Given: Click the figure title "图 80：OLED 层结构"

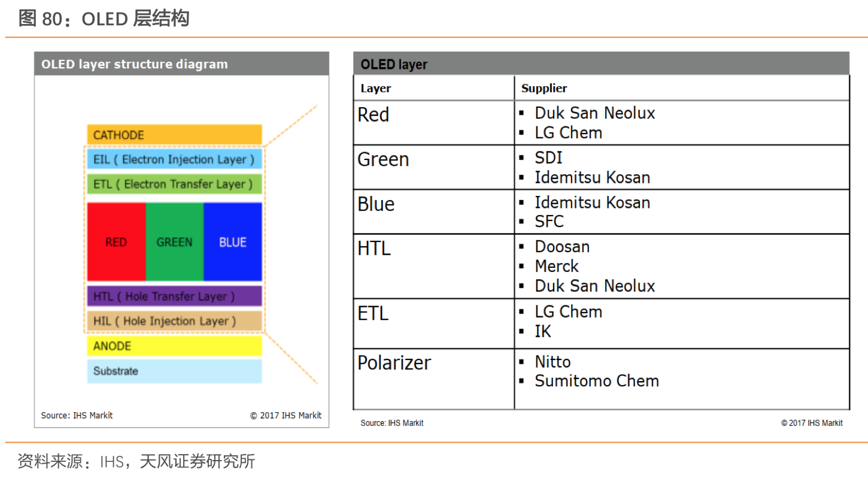Looking at the screenshot, I should pos(104,19).
